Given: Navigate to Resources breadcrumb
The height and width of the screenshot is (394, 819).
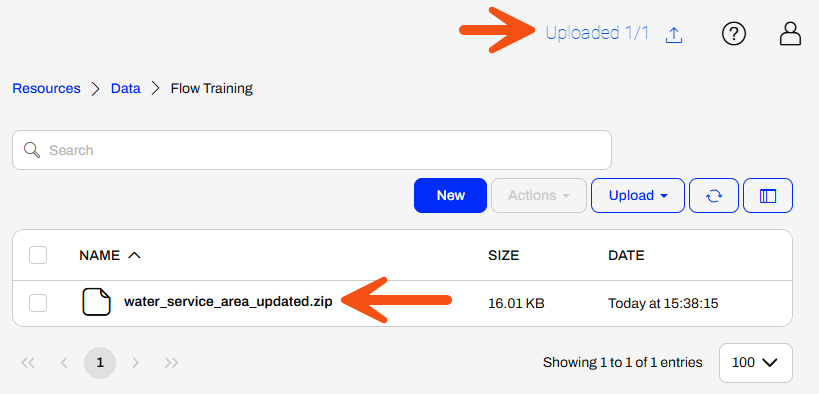Looking at the screenshot, I should click(46, 88).
